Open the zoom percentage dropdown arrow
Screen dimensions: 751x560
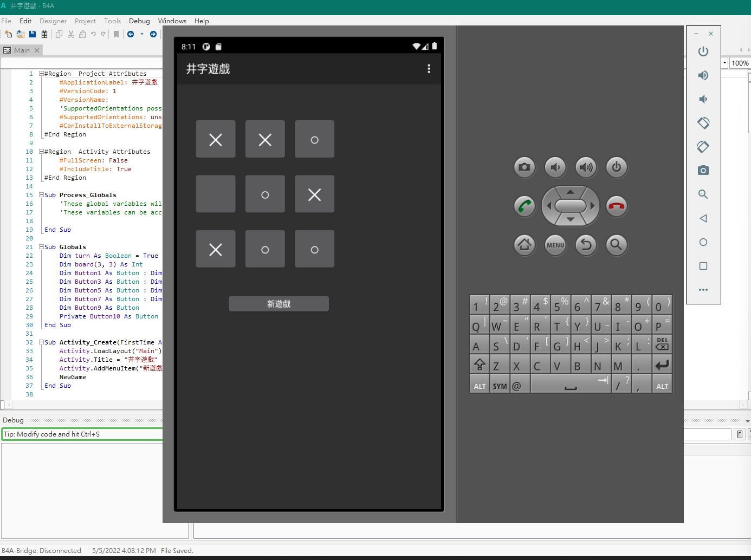coord(724,63)
